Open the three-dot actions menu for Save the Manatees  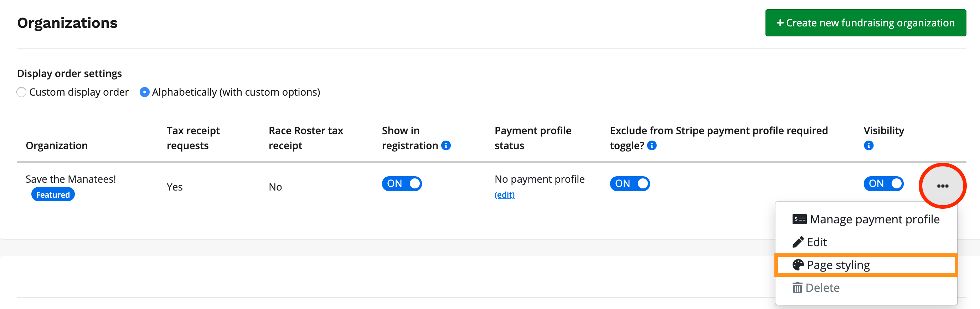click(x=942, y=186)
